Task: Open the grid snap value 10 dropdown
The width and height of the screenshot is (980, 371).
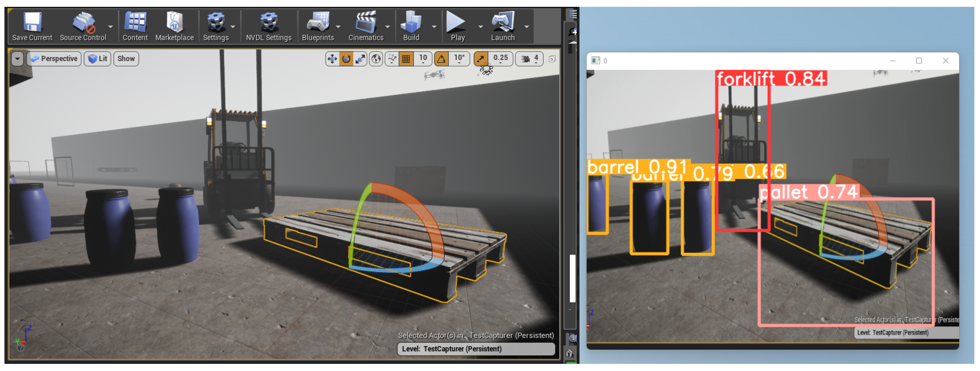Action: tap(423, 59)
